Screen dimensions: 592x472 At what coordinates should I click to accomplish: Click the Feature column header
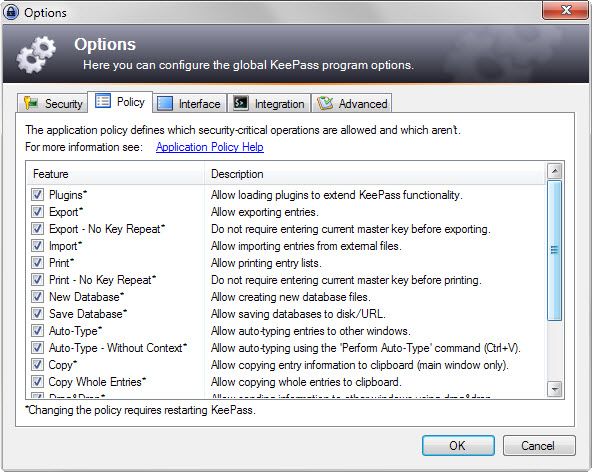116,174
